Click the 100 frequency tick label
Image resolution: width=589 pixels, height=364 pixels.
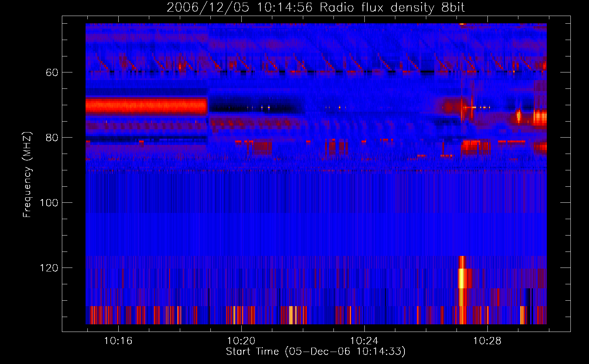tap(49, 203)
